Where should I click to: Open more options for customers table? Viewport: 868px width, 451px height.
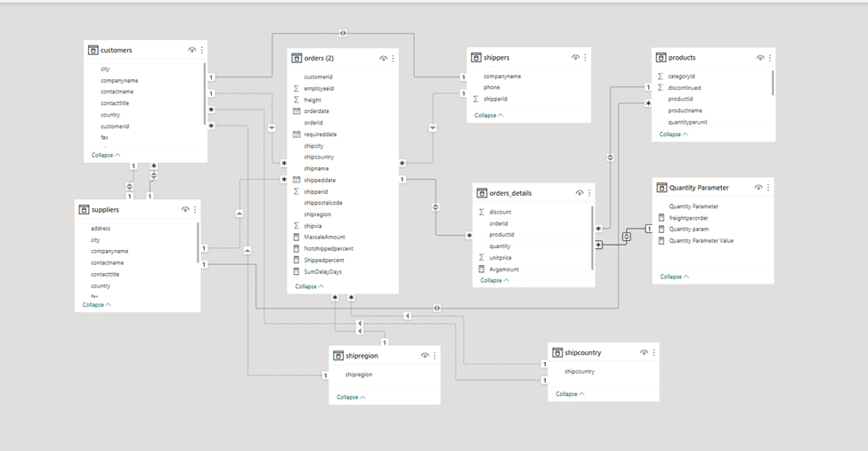coord(202,51)
